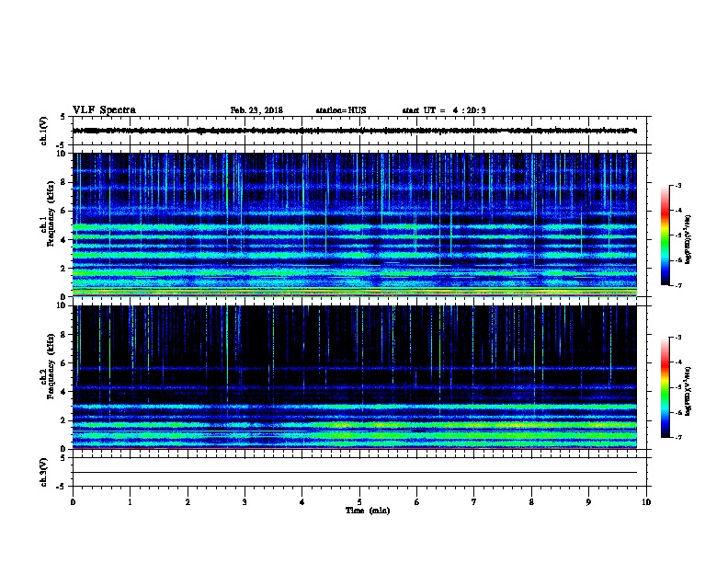Click the "-5" voltage tick of ch.3(V) panel
The height and width of the screenshot is (563, 728).
61,487
